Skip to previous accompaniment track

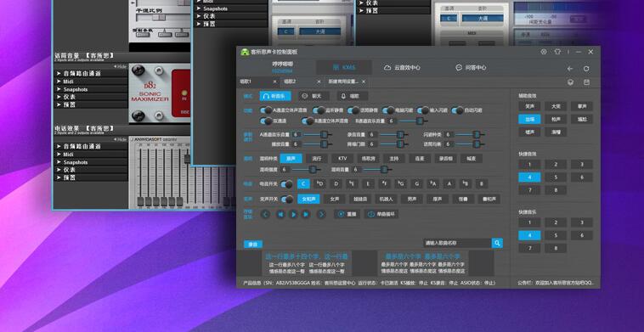(x=280, y=214)
